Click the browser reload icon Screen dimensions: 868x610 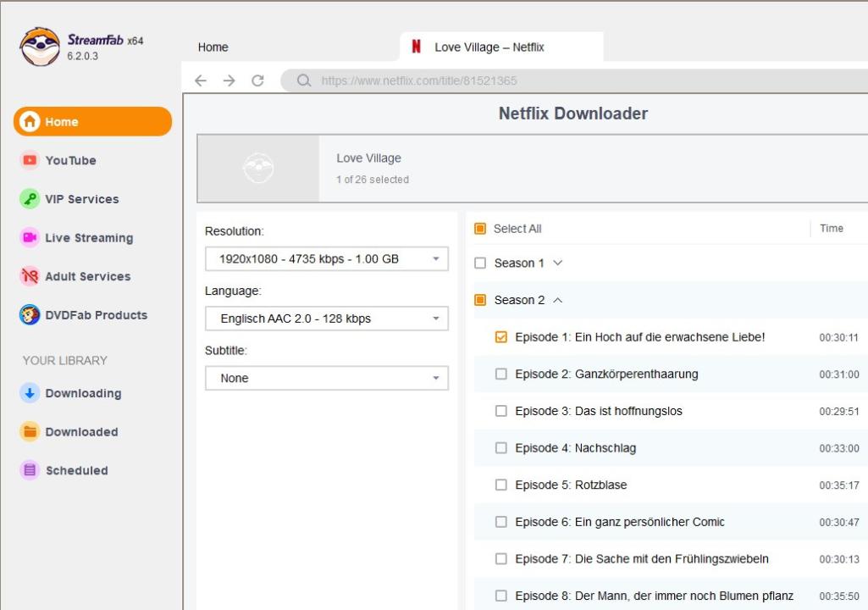tap(257, 81)
